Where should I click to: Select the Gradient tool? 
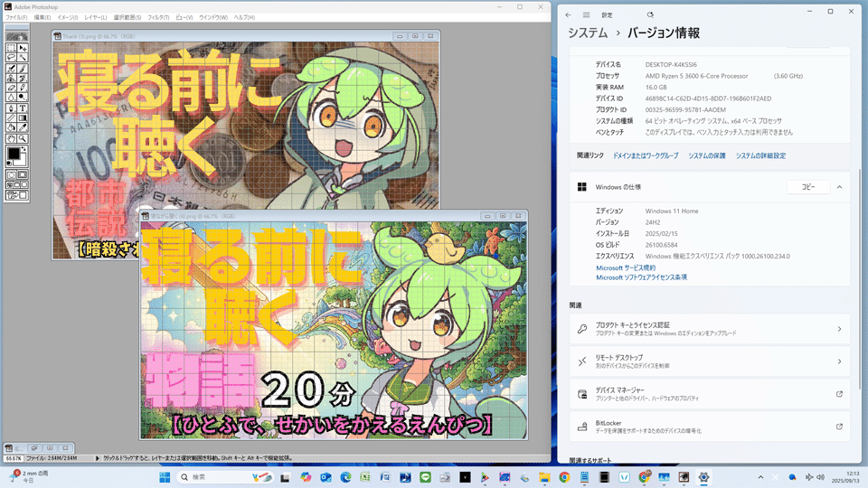point(23,117)
